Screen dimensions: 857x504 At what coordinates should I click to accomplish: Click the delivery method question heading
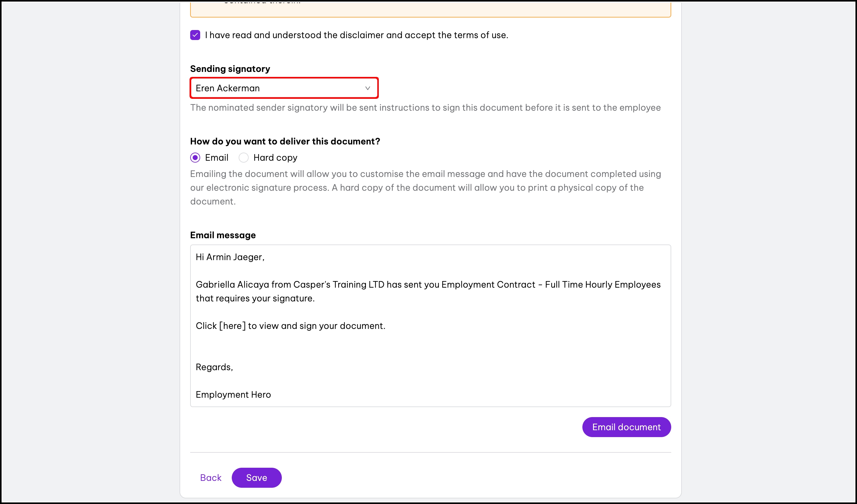click(285, 141)
